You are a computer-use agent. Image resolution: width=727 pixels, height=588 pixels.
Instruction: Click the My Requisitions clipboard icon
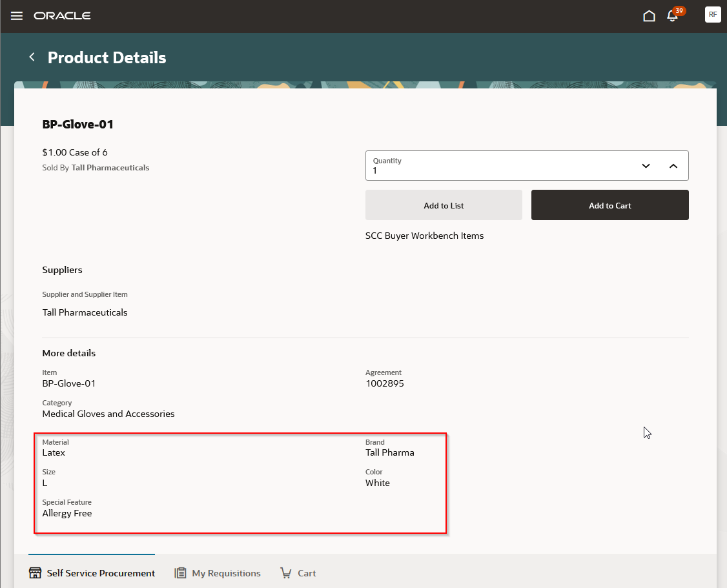180,573
